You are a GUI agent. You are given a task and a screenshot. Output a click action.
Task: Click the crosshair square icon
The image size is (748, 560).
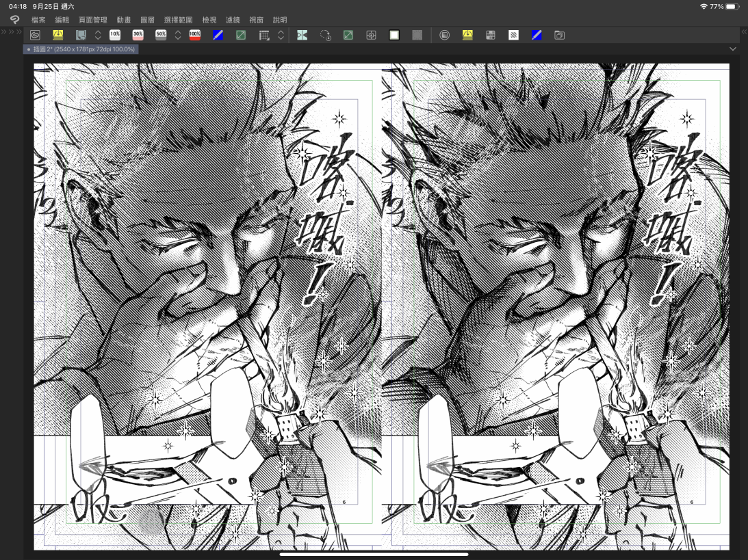[371, 36]
